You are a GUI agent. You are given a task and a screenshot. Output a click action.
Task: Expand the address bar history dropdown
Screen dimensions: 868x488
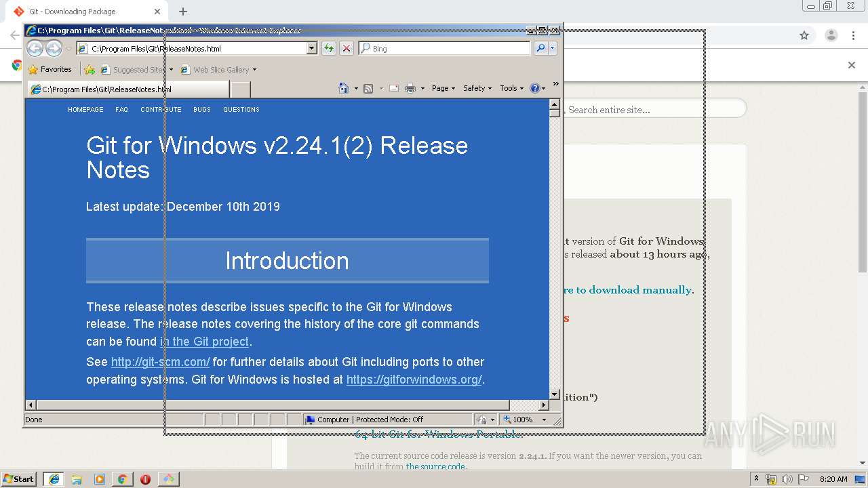click(312, 48)
